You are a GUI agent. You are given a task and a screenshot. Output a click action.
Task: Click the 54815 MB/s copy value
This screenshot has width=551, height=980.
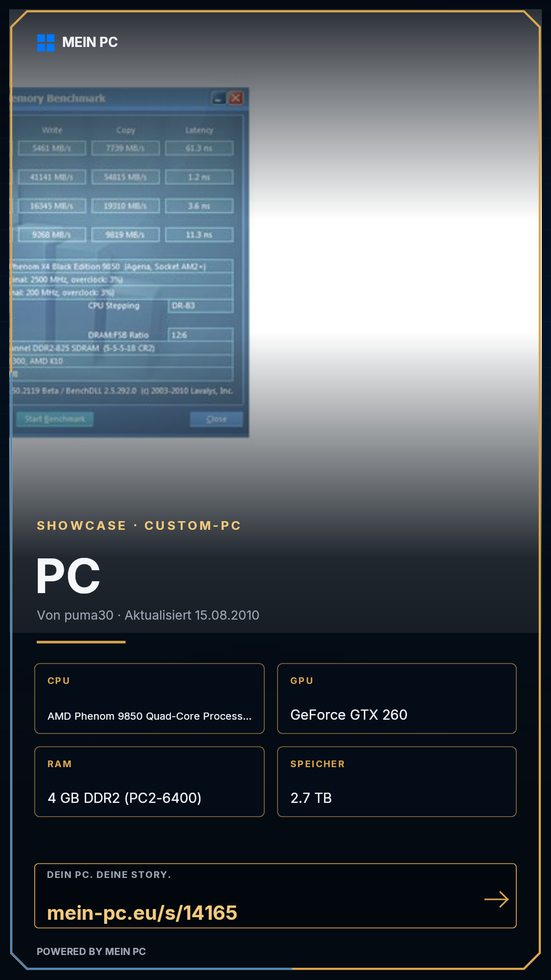click(x=126, y=177)
